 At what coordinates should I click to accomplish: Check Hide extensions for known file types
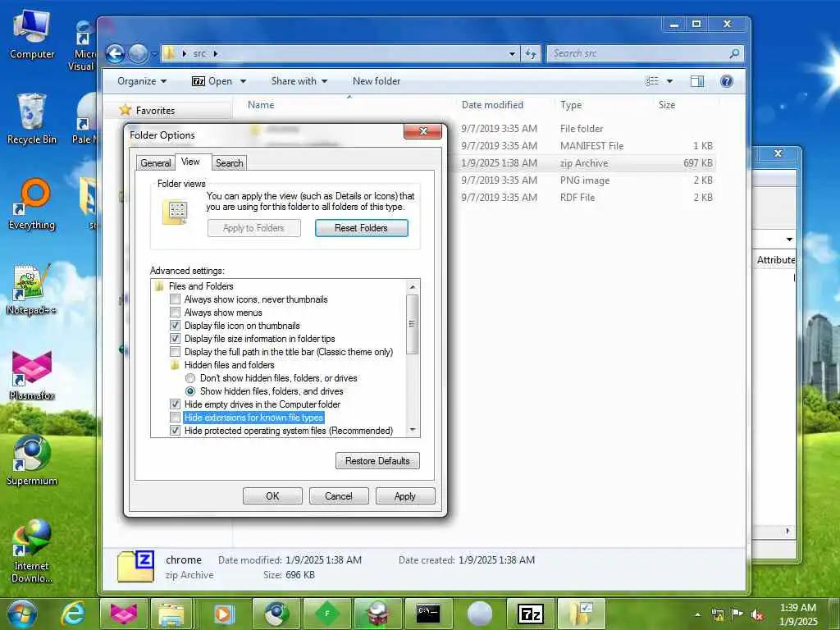(175, 418)
